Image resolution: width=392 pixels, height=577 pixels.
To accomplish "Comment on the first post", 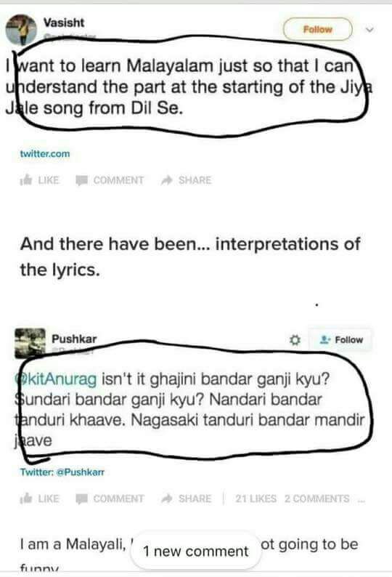I will [x=110, y=180].
